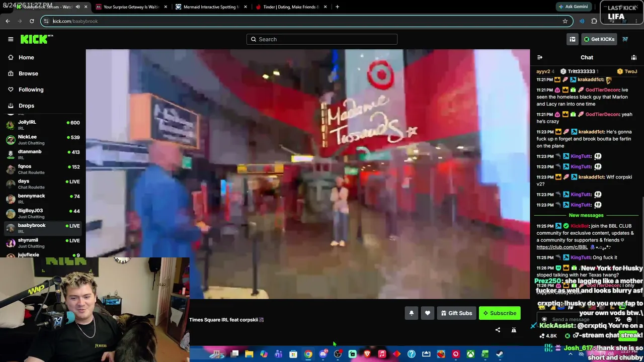644x362 pixels.
Task: Open Microsoft Store from the taskbar
Action: tap(293, 354)
